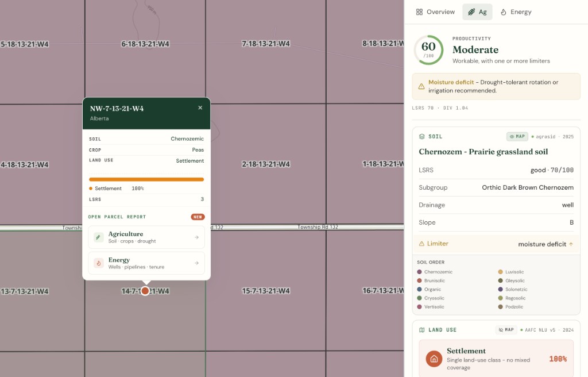The image size is (588, 377).
Task: Click the Cryosolic legend swatch
Action: [x=419, y=298]
